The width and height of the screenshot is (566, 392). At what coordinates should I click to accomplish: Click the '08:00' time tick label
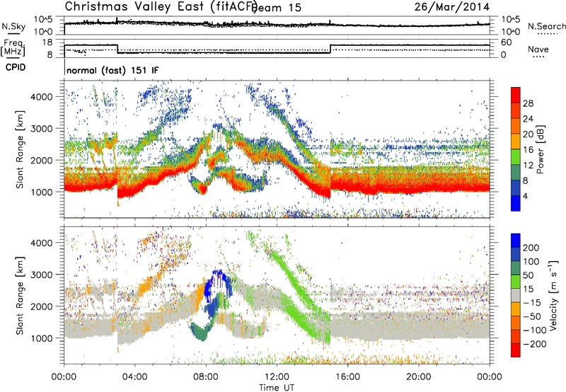point(206,376)
